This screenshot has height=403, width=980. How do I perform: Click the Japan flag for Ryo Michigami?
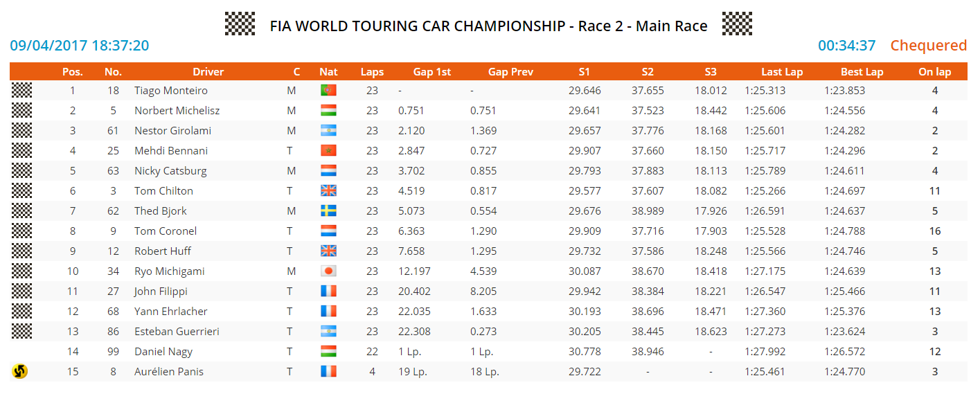point(328,271)
